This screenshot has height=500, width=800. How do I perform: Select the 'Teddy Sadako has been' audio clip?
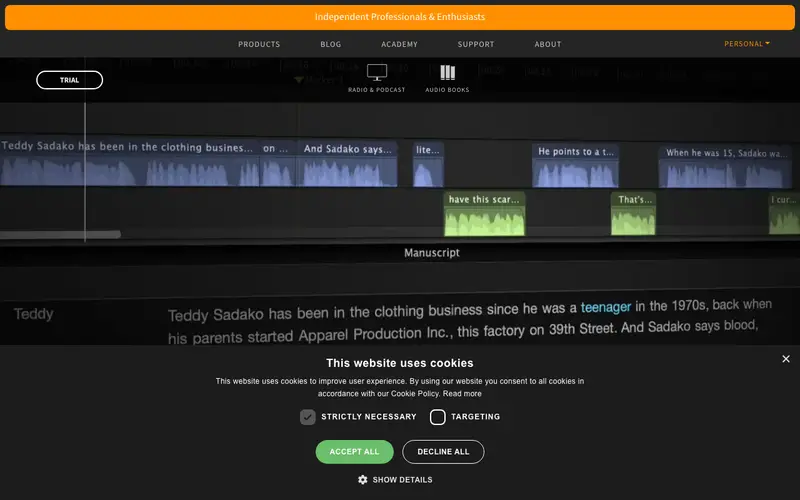click(x=130, y=162)
